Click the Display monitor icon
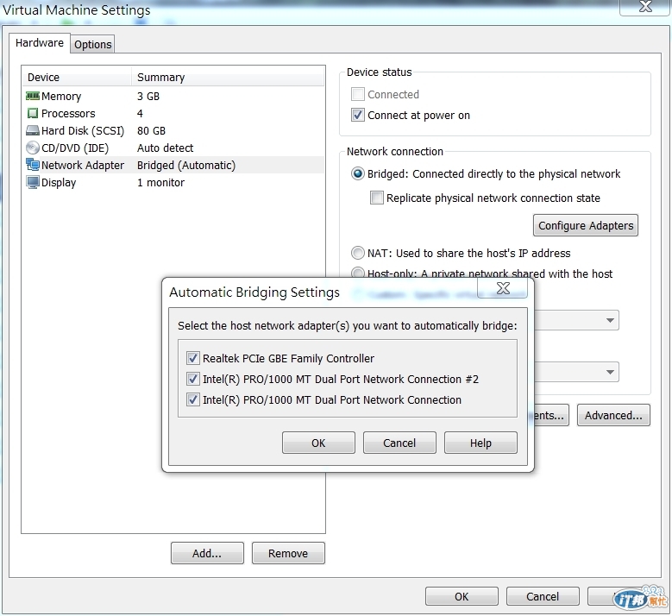This screenshot has height=616, width=672. 33,182
